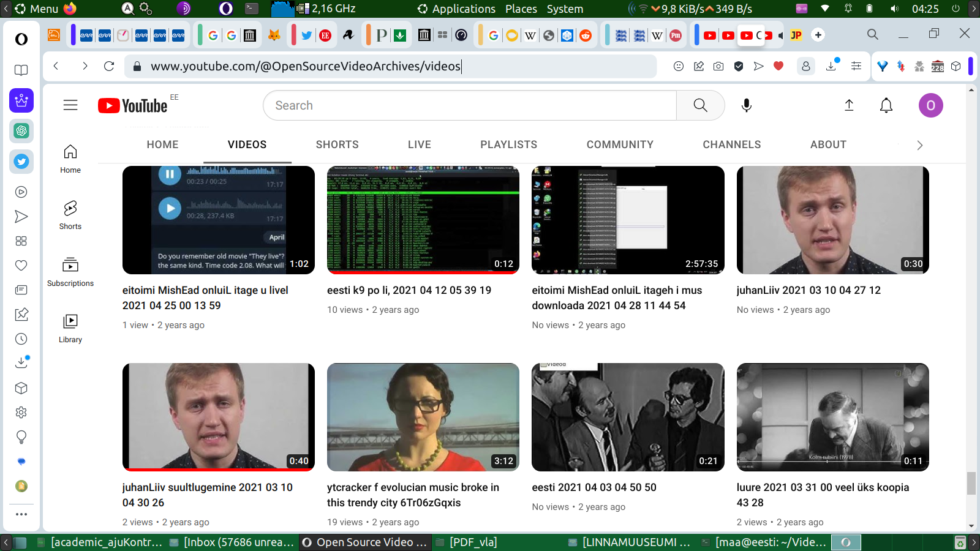This screenshot has width=980, height=551.
Task: Open the YouTube hamburger guide menu
Action: 70,105
